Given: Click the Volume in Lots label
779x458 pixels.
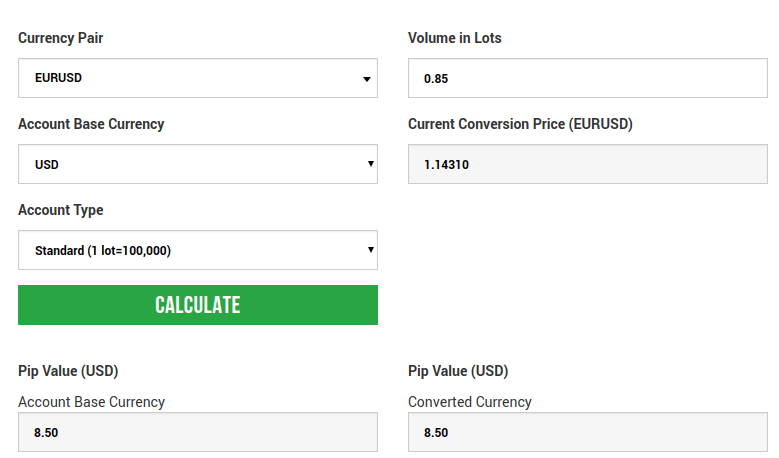Looking at the screenshot, I should pyautogui.click(x=454, y=38).
